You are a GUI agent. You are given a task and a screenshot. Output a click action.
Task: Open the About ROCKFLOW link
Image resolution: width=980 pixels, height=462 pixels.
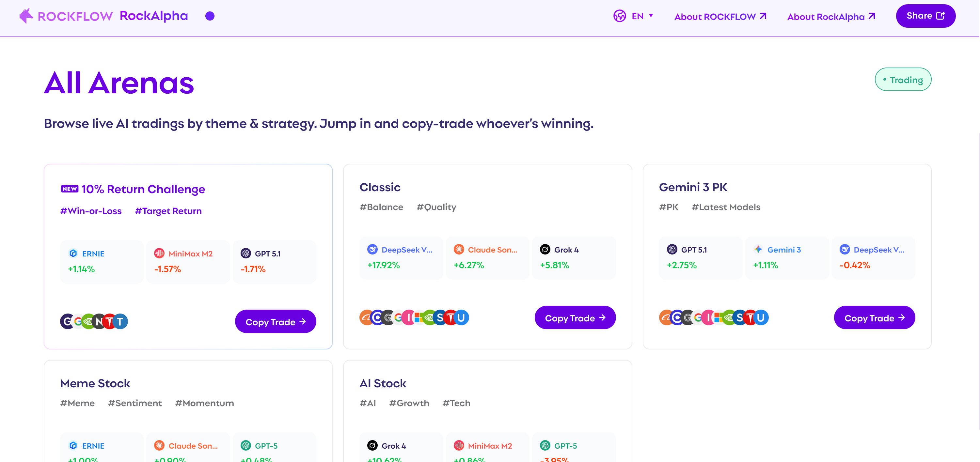(720, 17)
